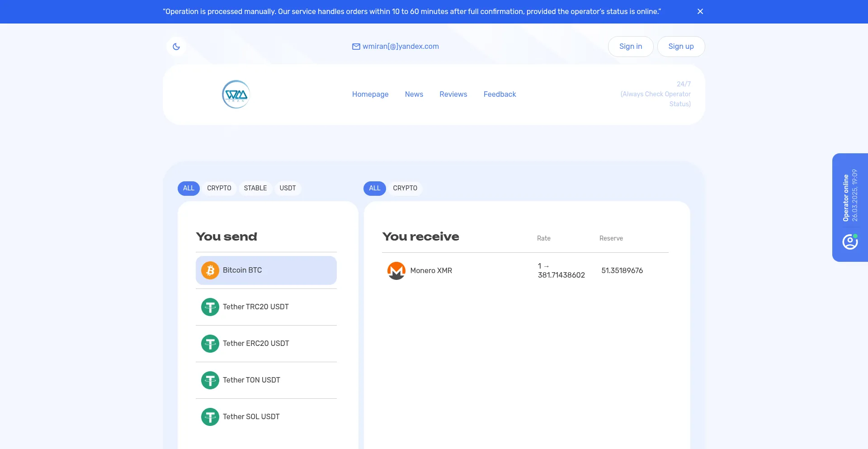
Task: Click the Bitcoin orange coin icon
Action: pos(210,270)
